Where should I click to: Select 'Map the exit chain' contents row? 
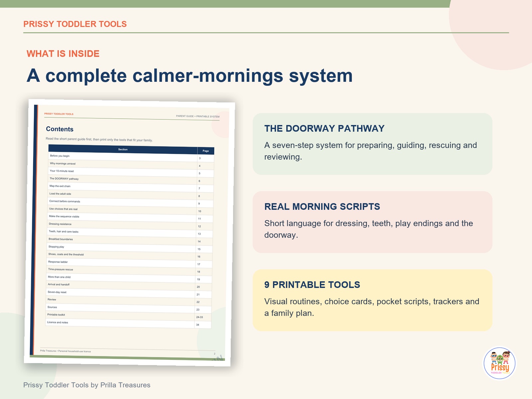131,187
